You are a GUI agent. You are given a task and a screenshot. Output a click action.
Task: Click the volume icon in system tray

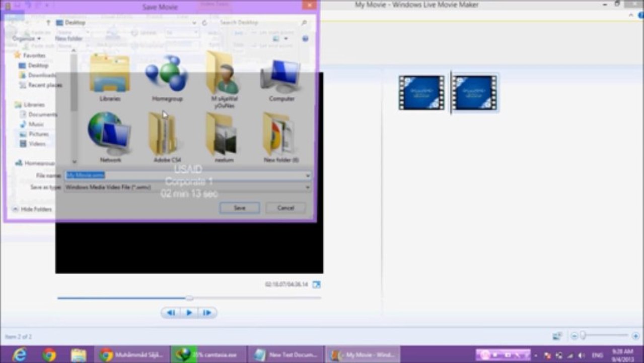(582, 355)
